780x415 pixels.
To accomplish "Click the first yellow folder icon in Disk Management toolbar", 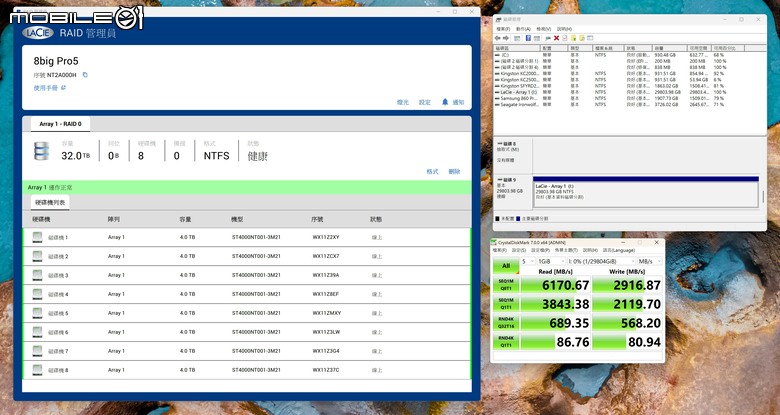I will 574,38.
